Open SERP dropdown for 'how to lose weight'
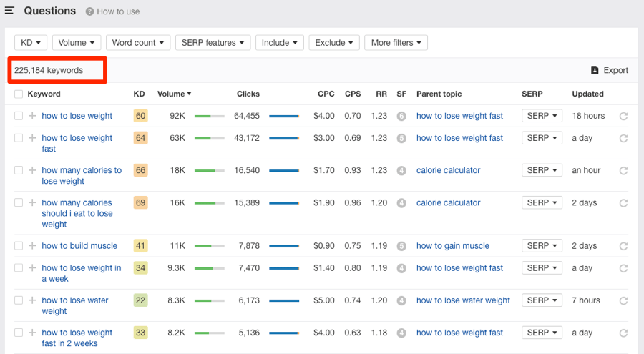 pyautogui.click(x=542, y=116)
